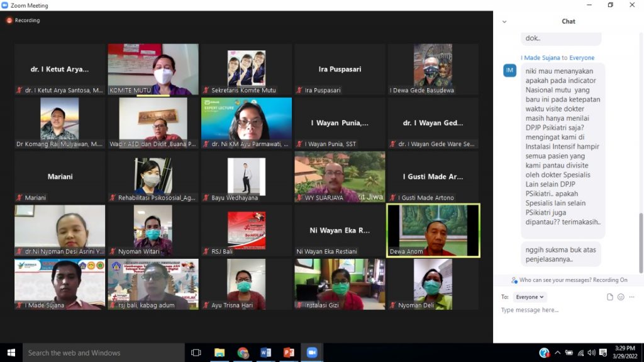644x362 pixels.
Task: Show hidden system tray icons
Action: click(558, 353)
